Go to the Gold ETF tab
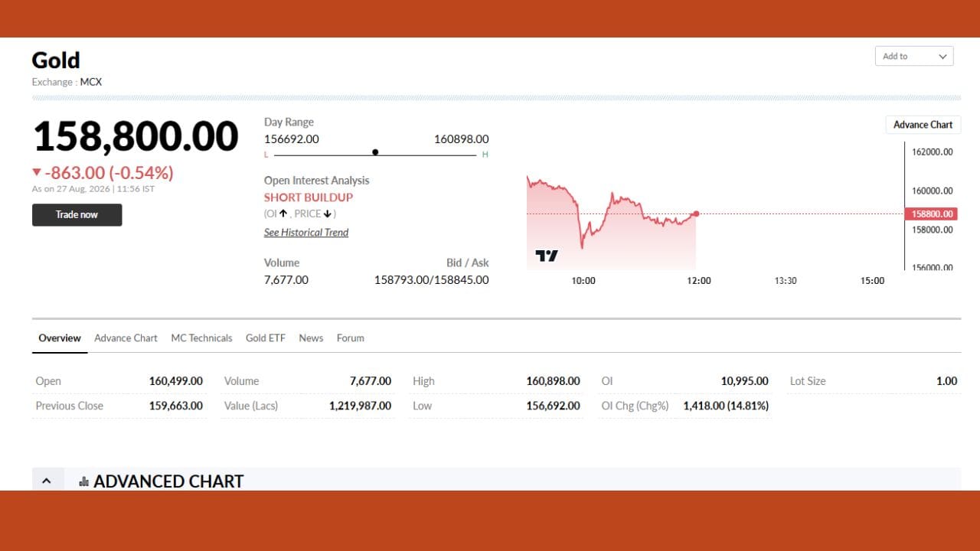The height and width of the screenshot is (551, 980). click(265, 337)
